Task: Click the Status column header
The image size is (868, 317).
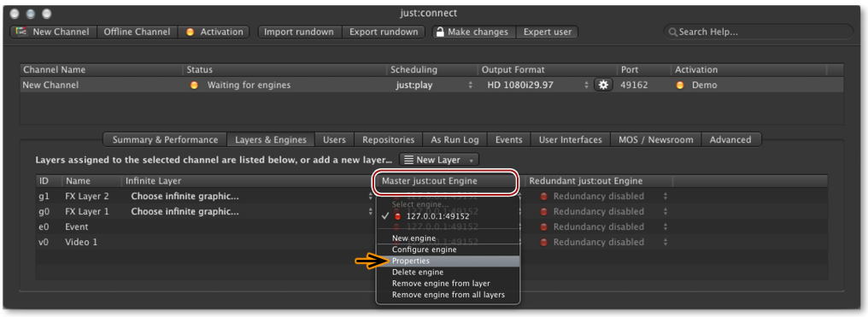Action: [x=285, y=70]
